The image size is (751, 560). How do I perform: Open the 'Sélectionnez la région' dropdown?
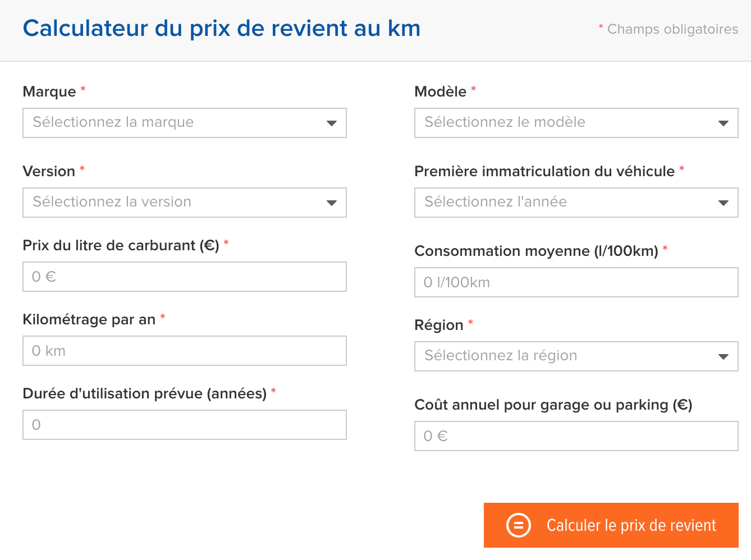coord(561,356)
